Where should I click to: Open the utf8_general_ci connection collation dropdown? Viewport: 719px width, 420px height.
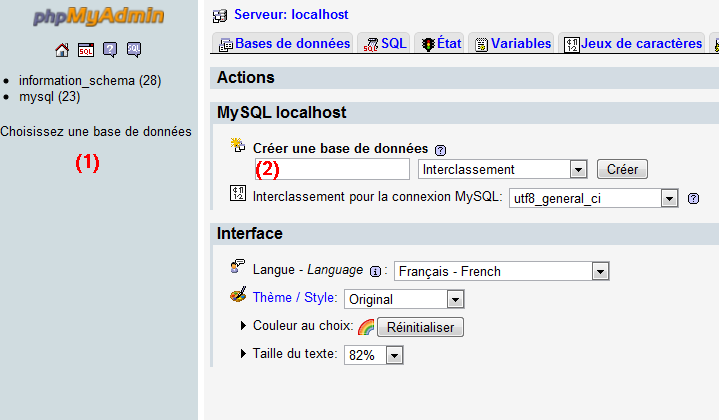593,198
